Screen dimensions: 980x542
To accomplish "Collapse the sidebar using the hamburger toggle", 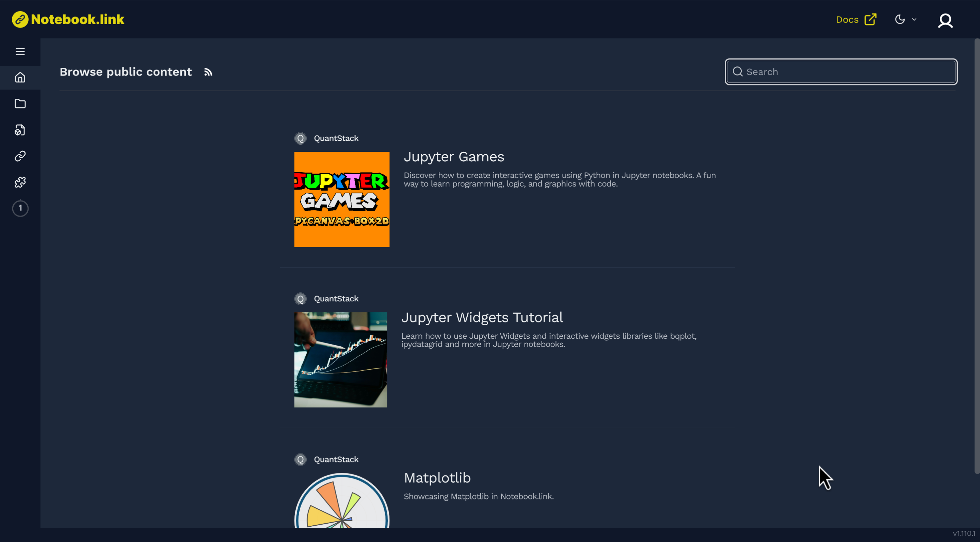I will pyautogui.click(x=20, y=51).
